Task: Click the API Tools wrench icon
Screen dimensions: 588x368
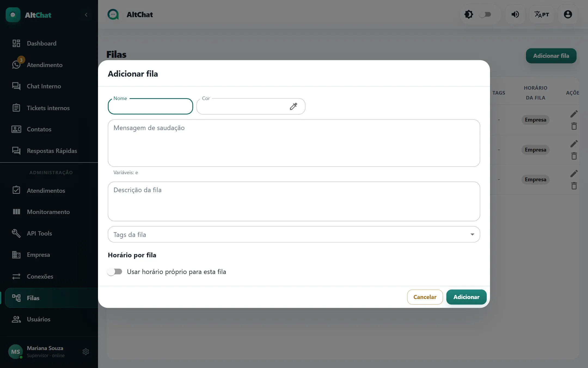Action: (16, 233)
